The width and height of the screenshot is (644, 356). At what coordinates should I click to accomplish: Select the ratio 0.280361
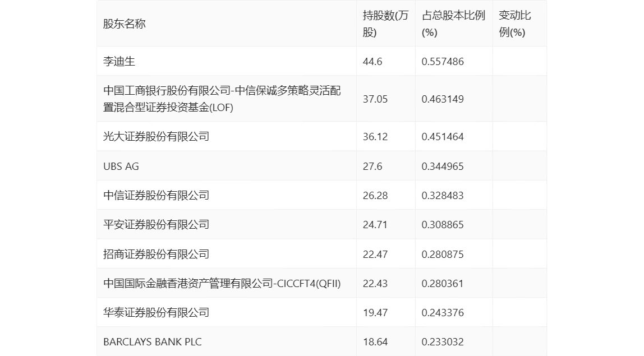pyautogui.click(x=443, y=283)
